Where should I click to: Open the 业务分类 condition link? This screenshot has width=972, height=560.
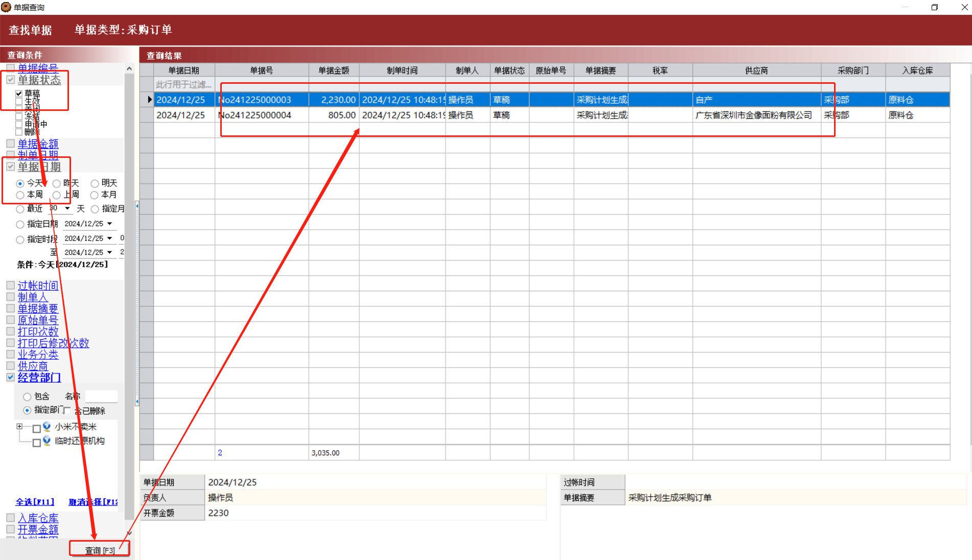point(38,354)
